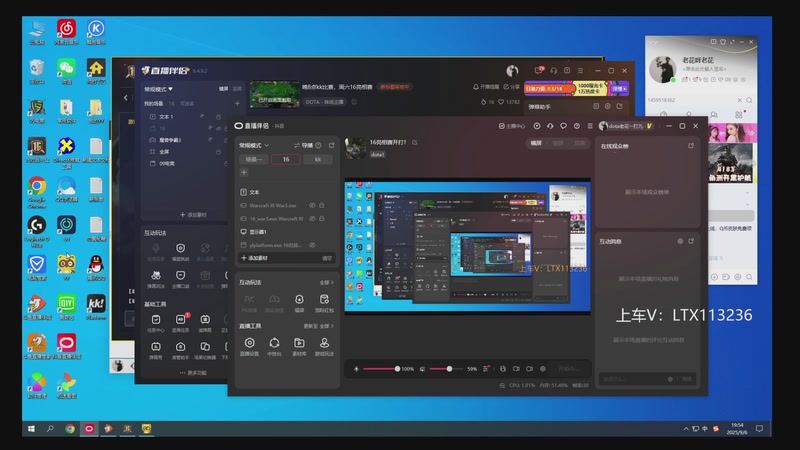Open settings gear of the 互动消息 panel
Screen dimensions: 800x450
point(680,241)
